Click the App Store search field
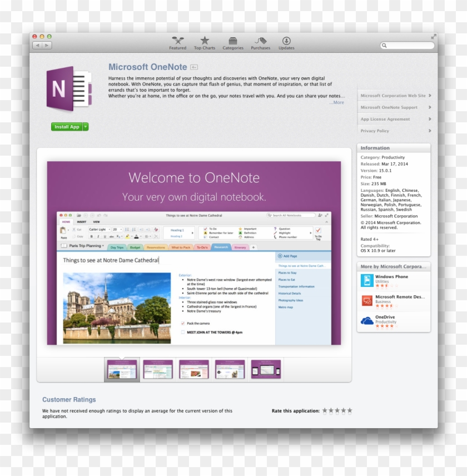 click(407, 45)
